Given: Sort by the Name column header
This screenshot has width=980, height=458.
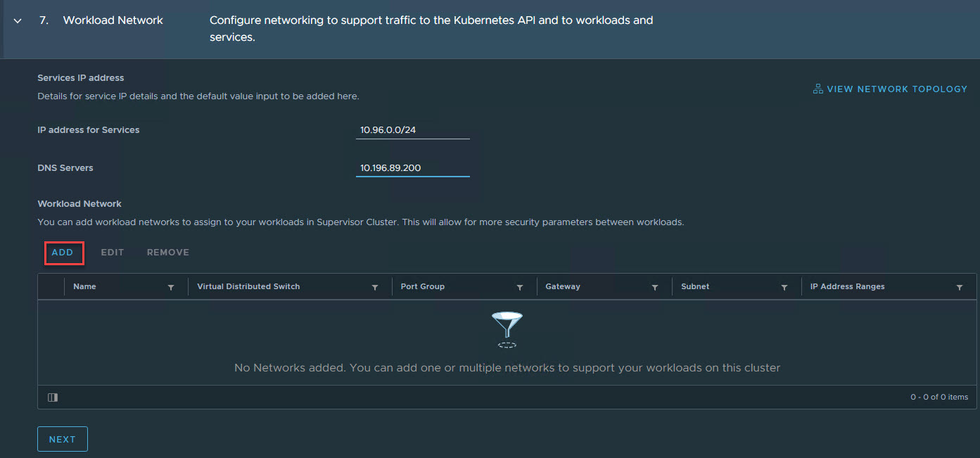Looking at the screenshot, I should 85,287.
